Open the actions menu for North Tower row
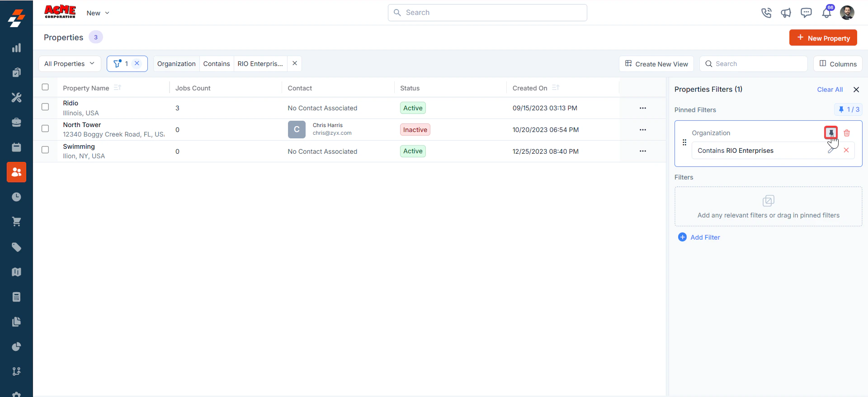This screenshot has height=397, width=868. (x=643, y=130)
